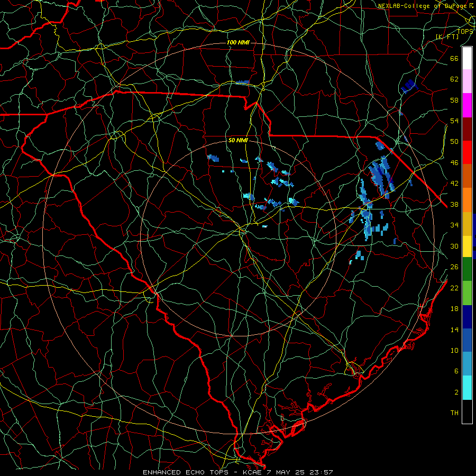Click the 42 value on legend
476x476 pixels.
coord(454,184)
